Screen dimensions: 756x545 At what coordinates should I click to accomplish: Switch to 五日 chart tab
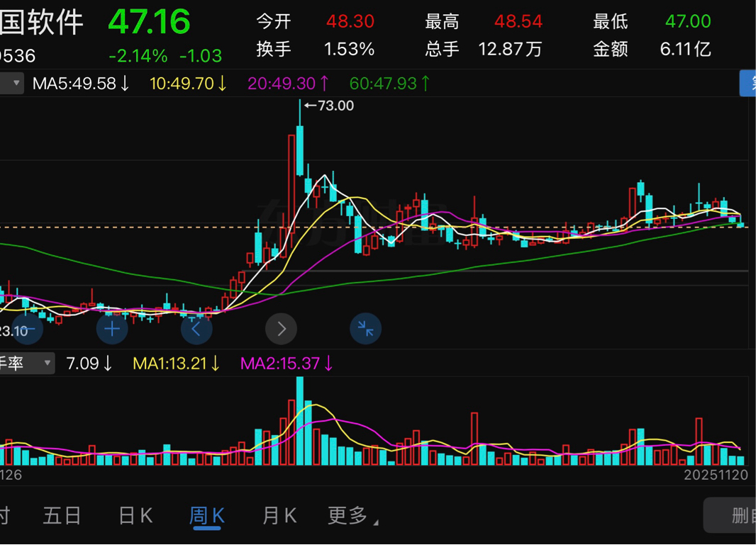tap(62, 516)
